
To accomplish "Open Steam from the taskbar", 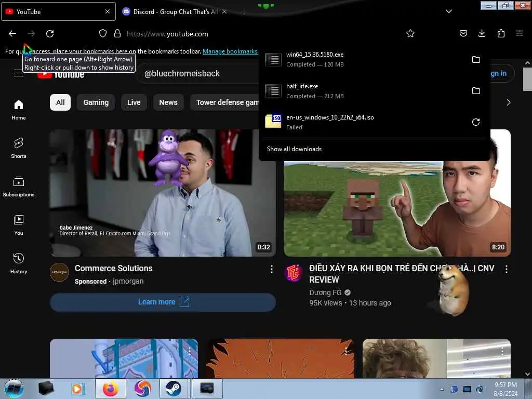I will [173, 389].
